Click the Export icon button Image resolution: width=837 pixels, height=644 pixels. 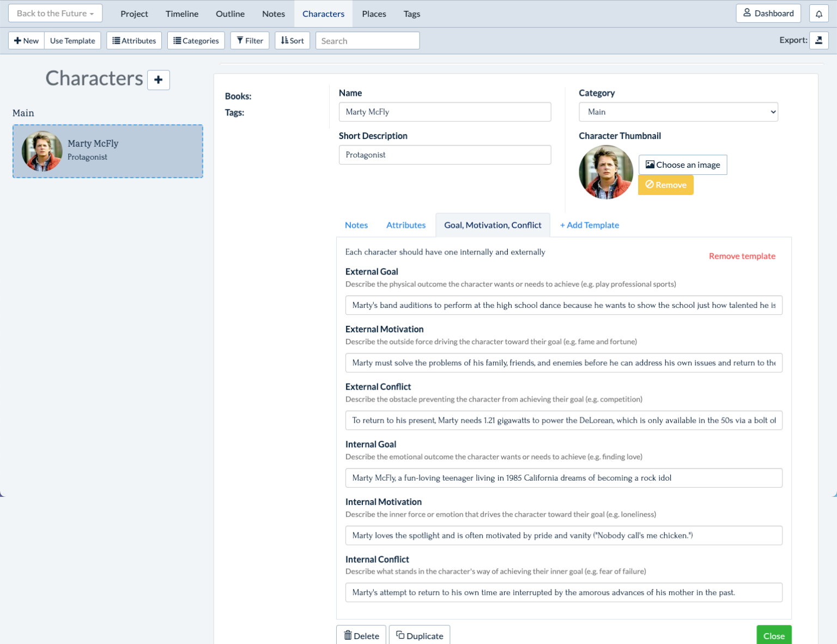[x=818, y=40]
